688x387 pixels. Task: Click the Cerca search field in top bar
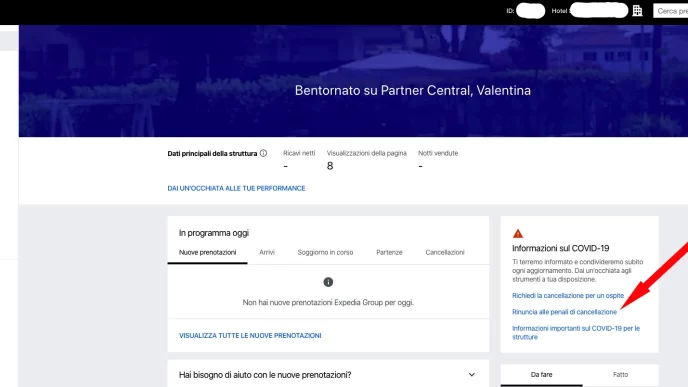tap(670, 11)
